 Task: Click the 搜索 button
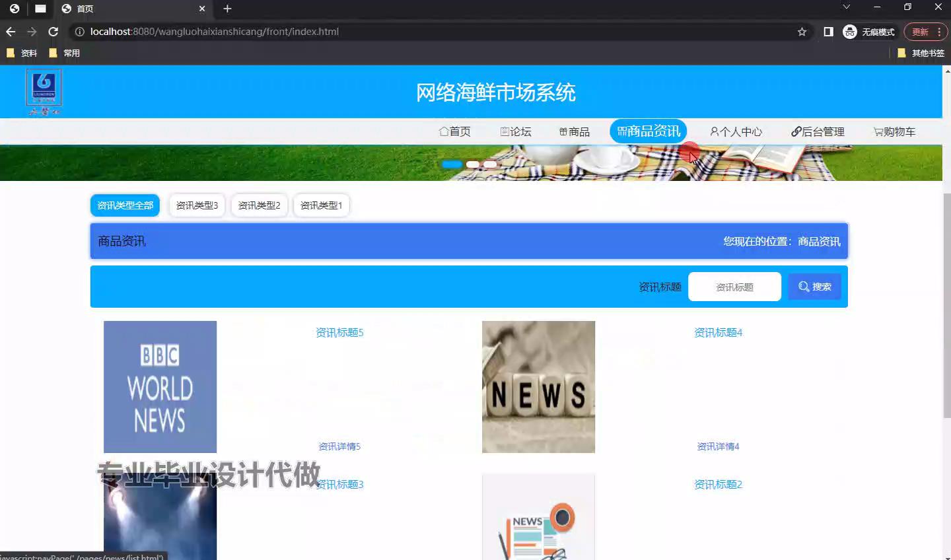point(814,287)
